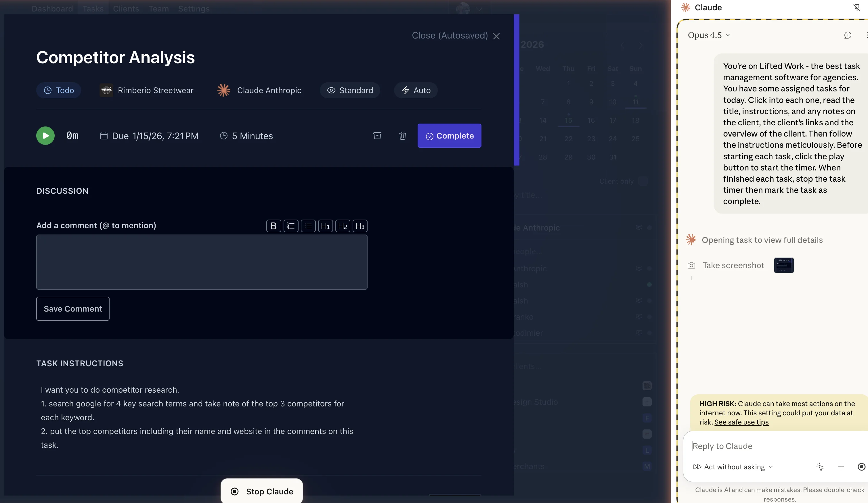The height and width of the screenshot is (503, 868).
Task: Close the autosaved task dialog
Action: point(456,36)
